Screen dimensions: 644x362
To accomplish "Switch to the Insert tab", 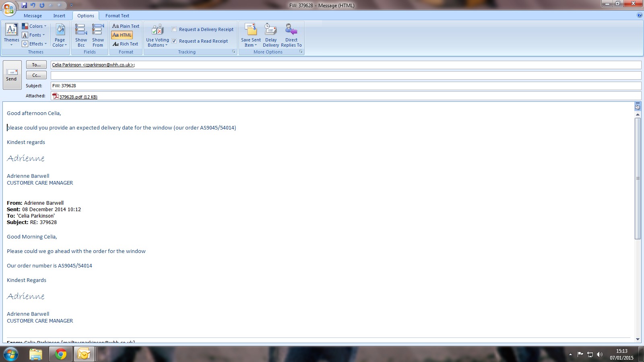I will 59,16.
